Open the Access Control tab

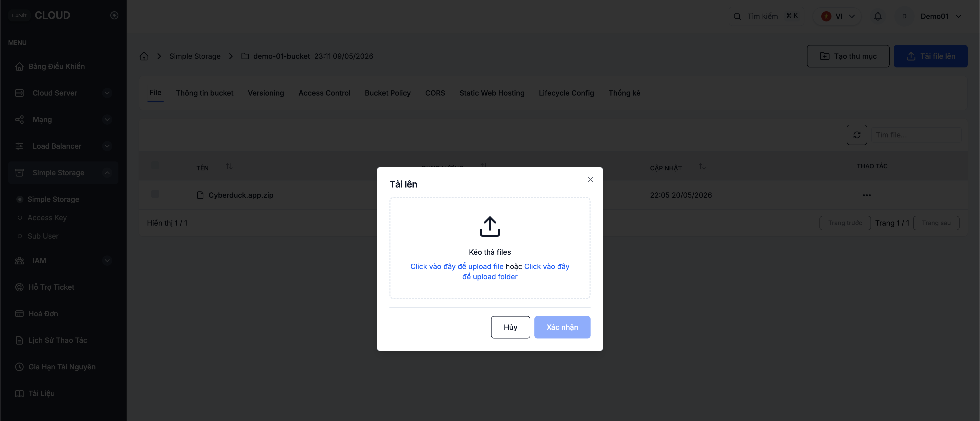(x=325, y=93)
